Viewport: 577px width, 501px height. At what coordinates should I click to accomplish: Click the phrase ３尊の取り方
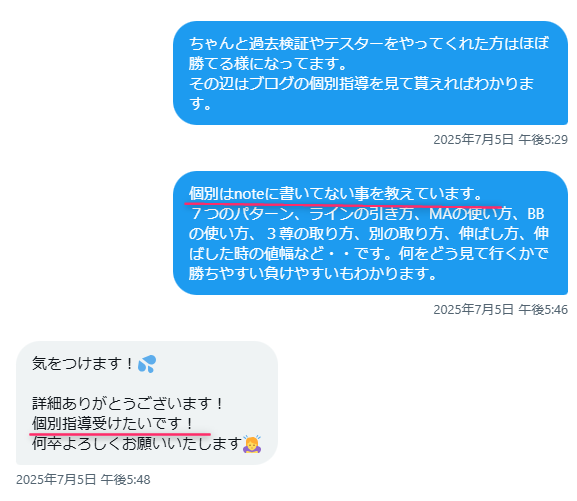pyautogui.click(x=310, y=233)
